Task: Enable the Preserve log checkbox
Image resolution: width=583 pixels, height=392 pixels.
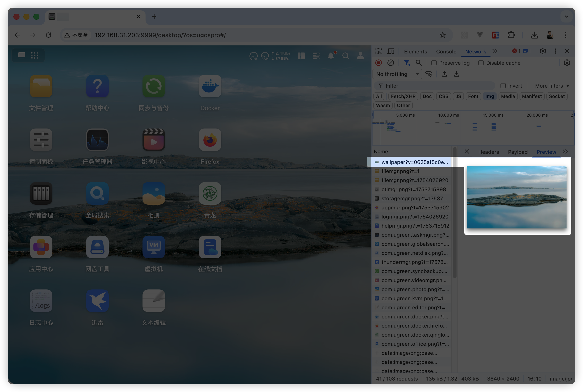Action: coord(434,63)
